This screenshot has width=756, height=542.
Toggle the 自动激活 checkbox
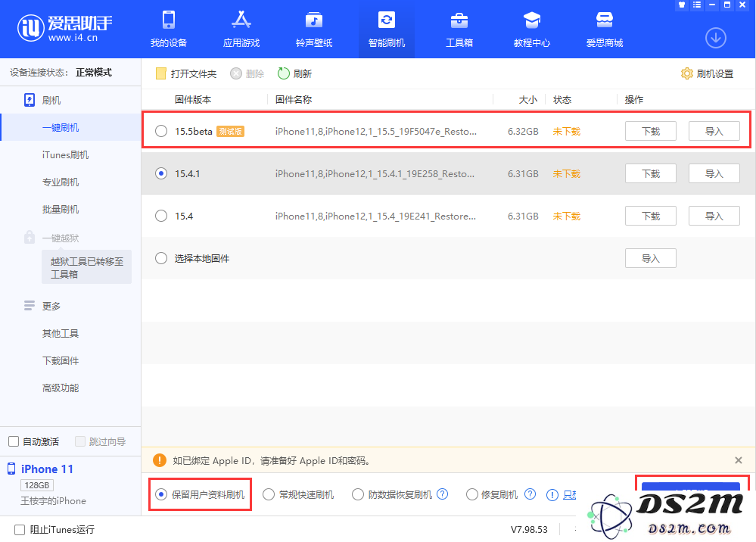(14, 441)
